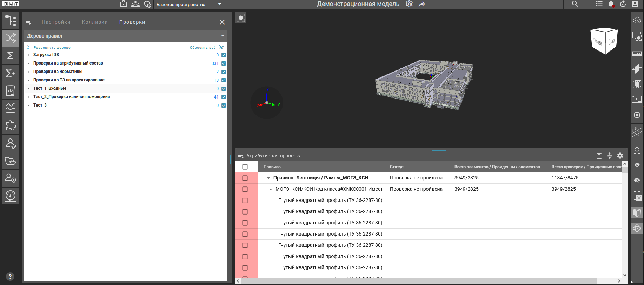The height and width of the screenshot is (285, 644).
Task: Expand Проверки на нормативы node
Action: (x=28, y=72)
